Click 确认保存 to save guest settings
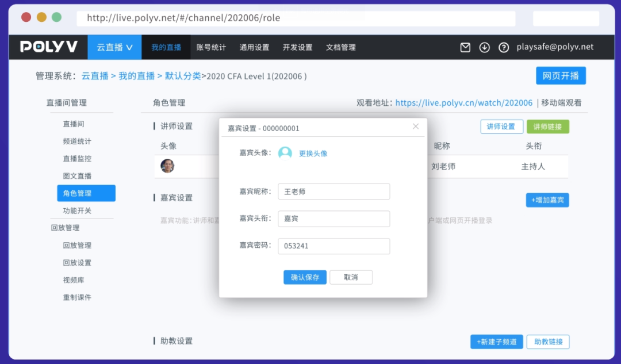This screenshot has width=621, height=364. [x=305, y=277]
